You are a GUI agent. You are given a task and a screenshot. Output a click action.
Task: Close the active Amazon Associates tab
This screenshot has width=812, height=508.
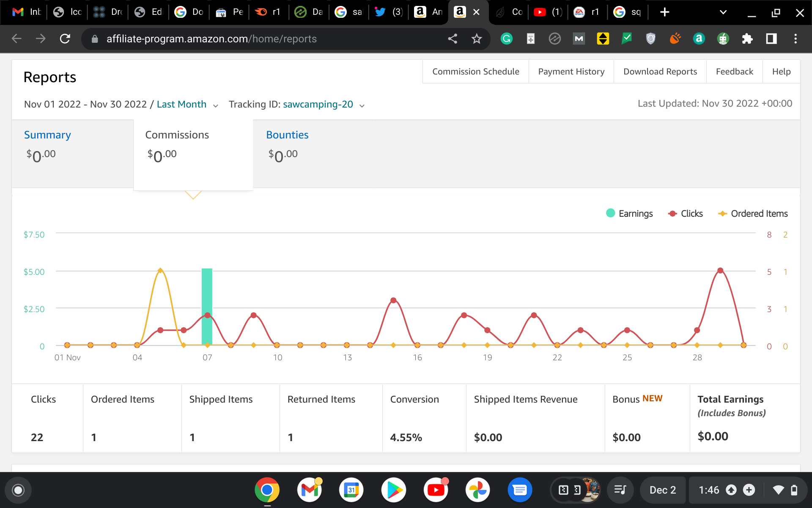476,12
